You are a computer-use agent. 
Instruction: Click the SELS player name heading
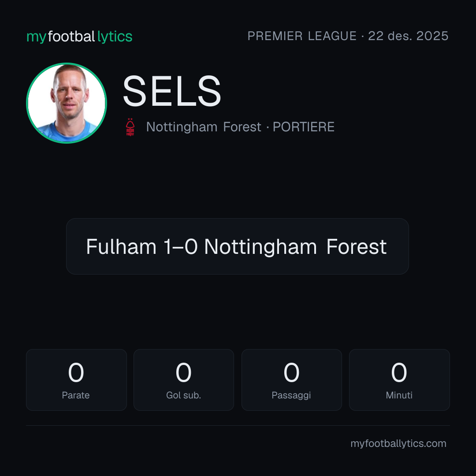click(172, 91)
